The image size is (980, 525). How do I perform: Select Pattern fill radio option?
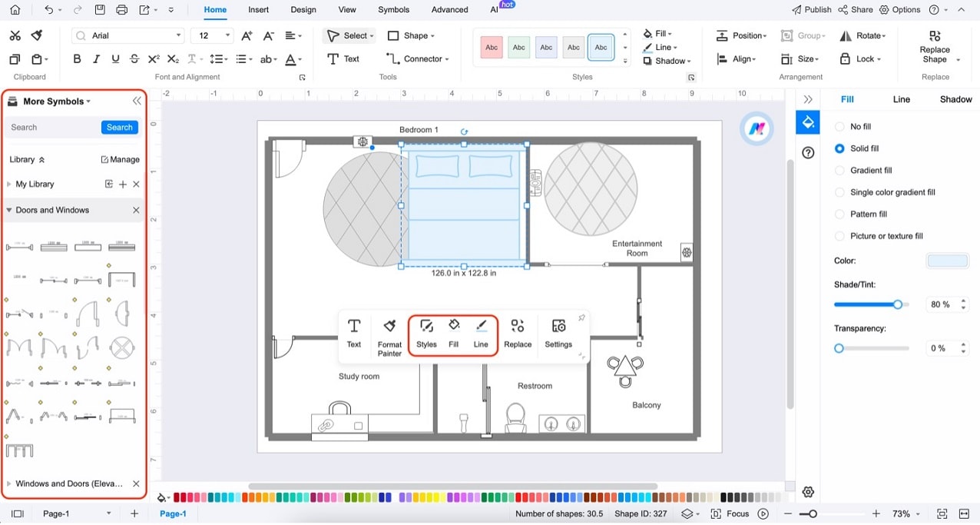point(839,214)
